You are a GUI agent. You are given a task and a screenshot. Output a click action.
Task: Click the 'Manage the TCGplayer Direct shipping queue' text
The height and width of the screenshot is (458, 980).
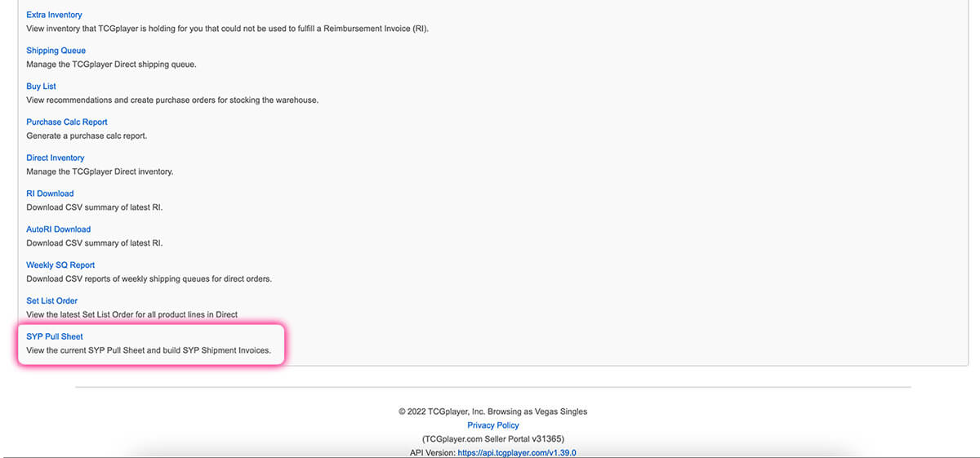(111, 64)
